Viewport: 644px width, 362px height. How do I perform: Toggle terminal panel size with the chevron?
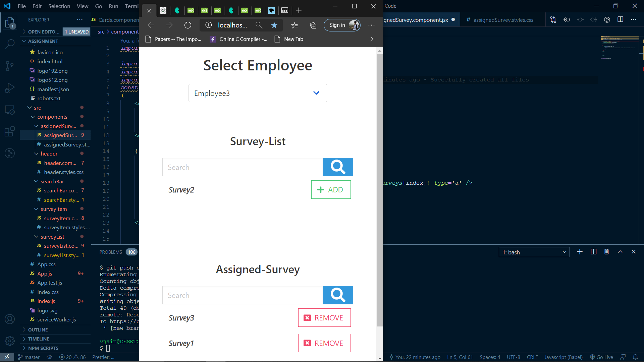tap(620, 252)
